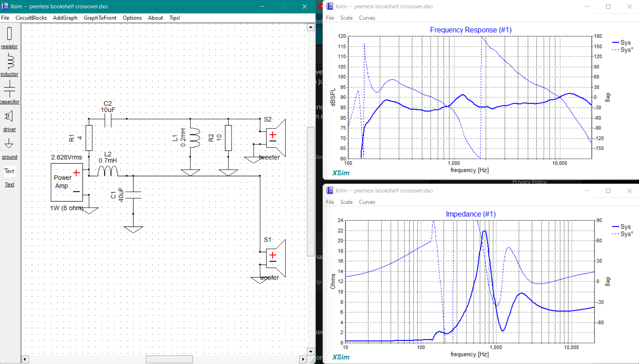639x364 pixels.
Task: Select the ground component tool
Action: coord(9,149)
